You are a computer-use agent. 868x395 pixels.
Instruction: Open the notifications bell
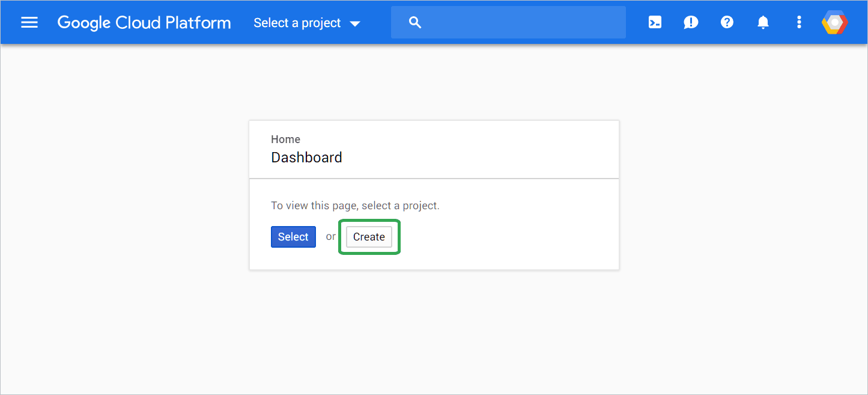pos(763,22)
